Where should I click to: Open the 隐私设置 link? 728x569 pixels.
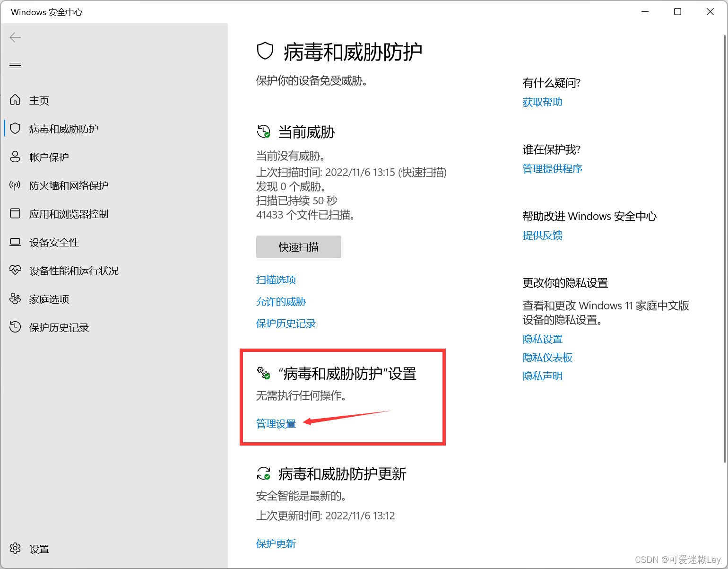543,339
